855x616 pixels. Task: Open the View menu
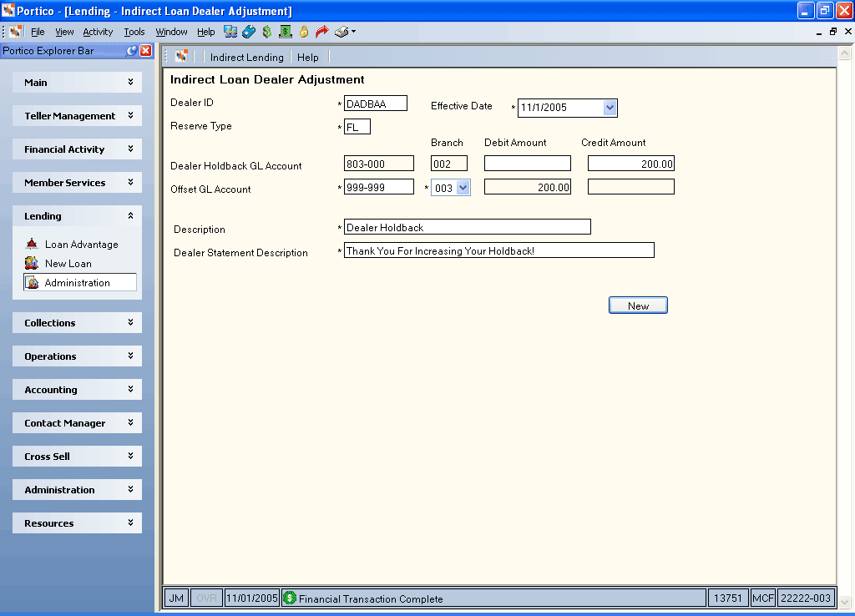click(x=64, y=32)
